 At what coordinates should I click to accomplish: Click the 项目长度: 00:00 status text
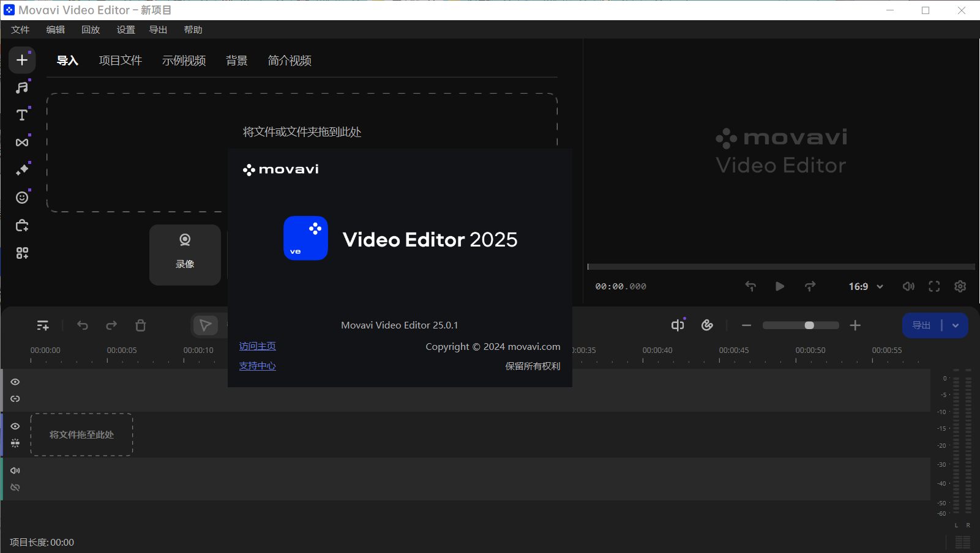tap(42, 543)
